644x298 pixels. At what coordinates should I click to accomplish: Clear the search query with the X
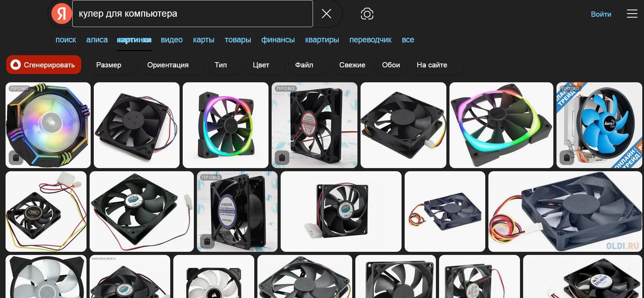coord(326,14)
